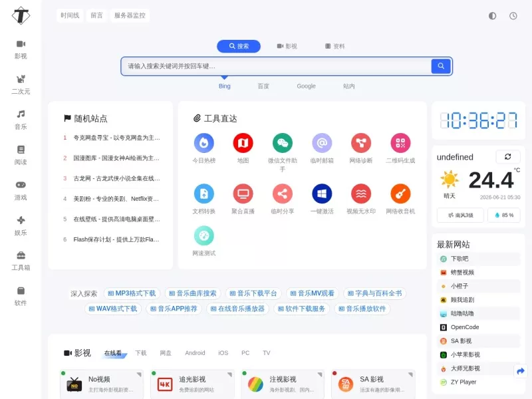Open random site Flash保存计划
532x399 pixels.
pyautogui.click(x=116, y=239)
